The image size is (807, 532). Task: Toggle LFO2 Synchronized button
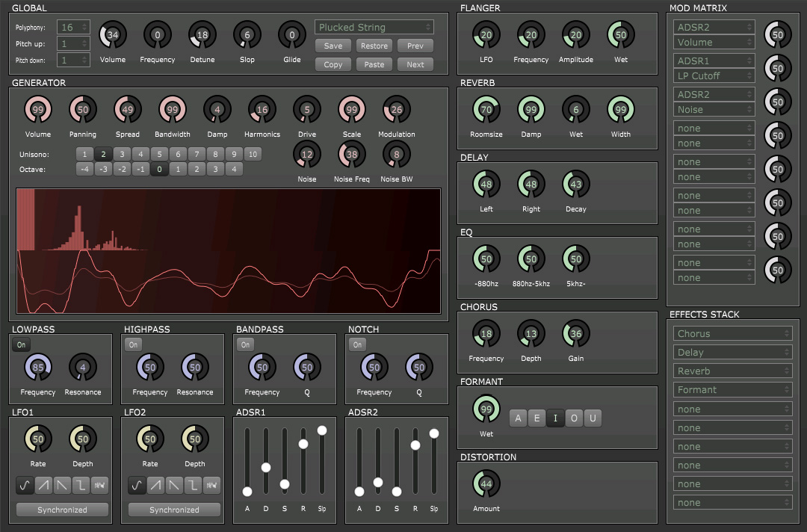(174, 510)
